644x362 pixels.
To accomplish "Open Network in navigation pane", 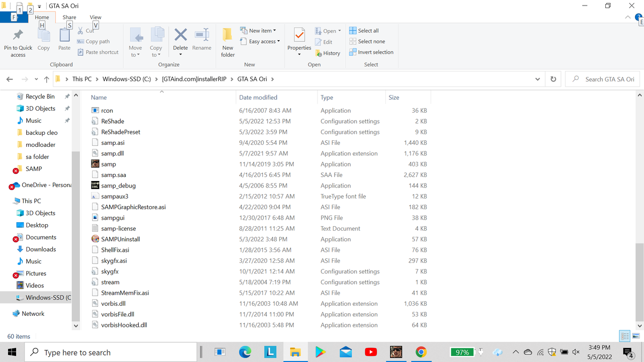I will click(33, 313).
